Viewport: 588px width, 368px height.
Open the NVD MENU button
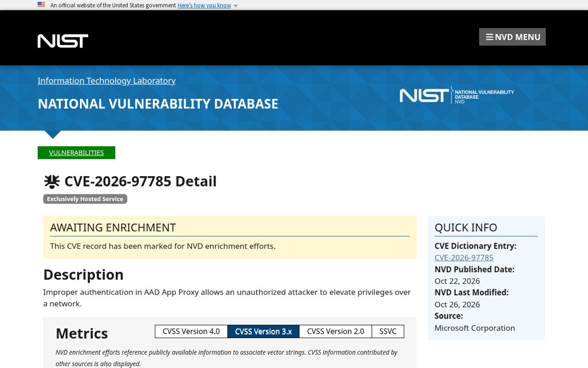click(512, 37)
